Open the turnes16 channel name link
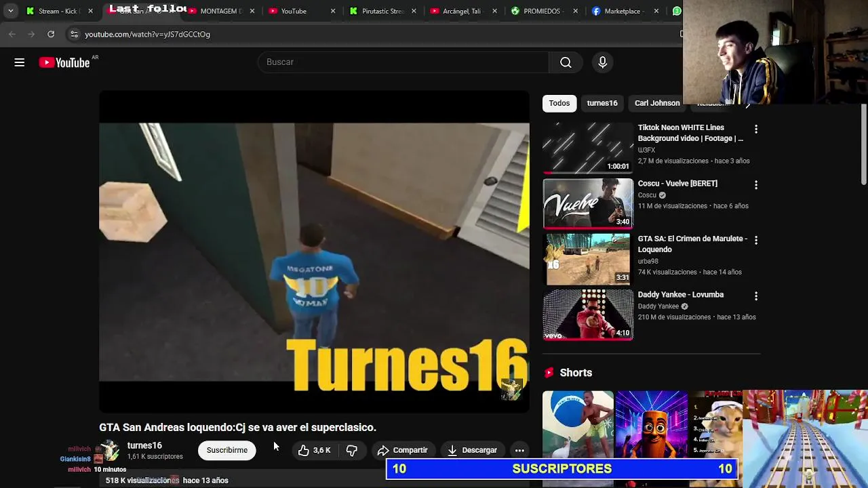The height and width of the screenshot is (488, 868). click(x=144, y=445)
